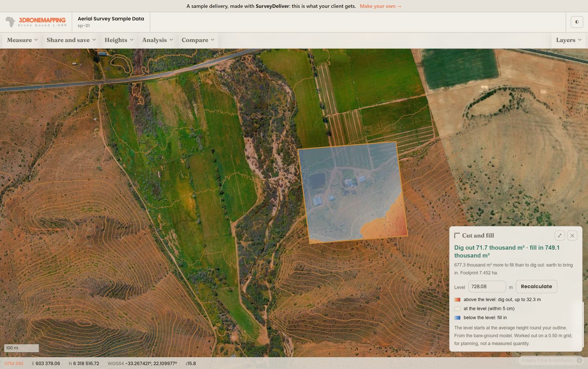Click the 'at the level' legend swatch
The image size is (588, 369).
pos(458,309)
